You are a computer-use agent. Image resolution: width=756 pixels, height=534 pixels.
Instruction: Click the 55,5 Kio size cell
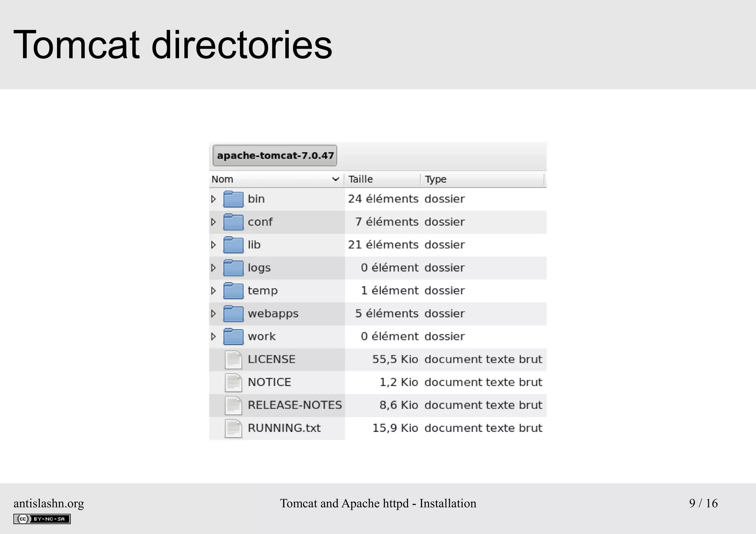tap(395, 359)
